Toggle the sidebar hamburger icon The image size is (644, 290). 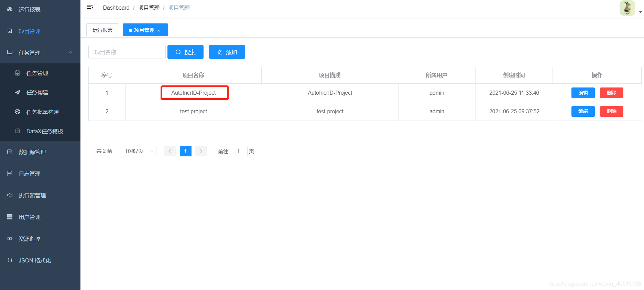click(90, 8)
